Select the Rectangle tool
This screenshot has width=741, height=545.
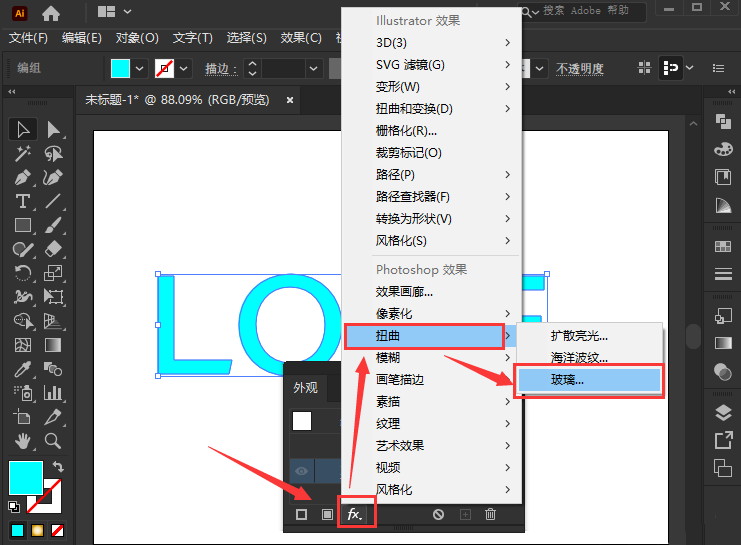tap(23, 225)
